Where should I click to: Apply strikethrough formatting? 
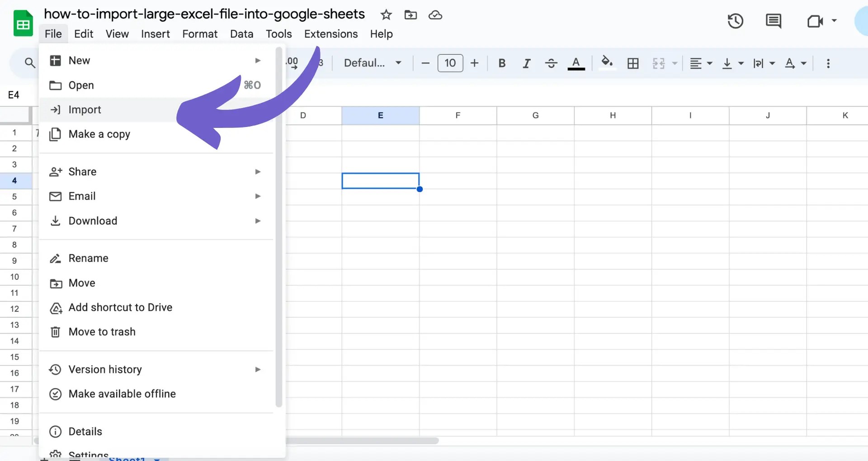551,63
